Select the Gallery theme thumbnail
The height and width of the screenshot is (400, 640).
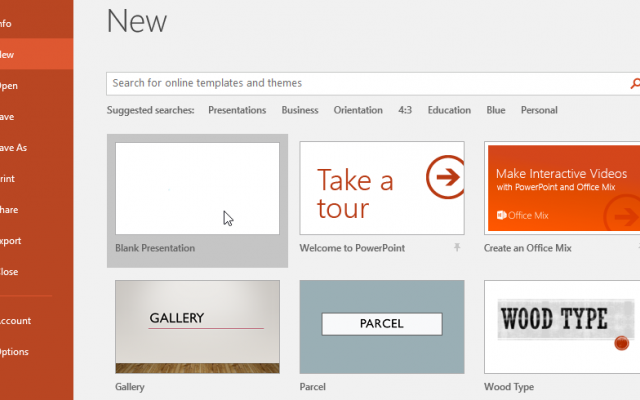point(198,327)
